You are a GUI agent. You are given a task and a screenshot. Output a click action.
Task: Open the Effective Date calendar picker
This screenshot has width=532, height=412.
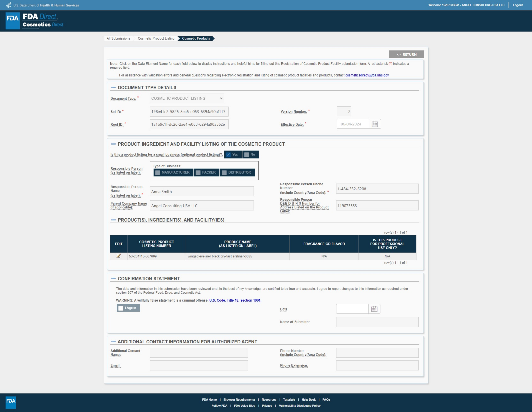click(x=375, y=124)
